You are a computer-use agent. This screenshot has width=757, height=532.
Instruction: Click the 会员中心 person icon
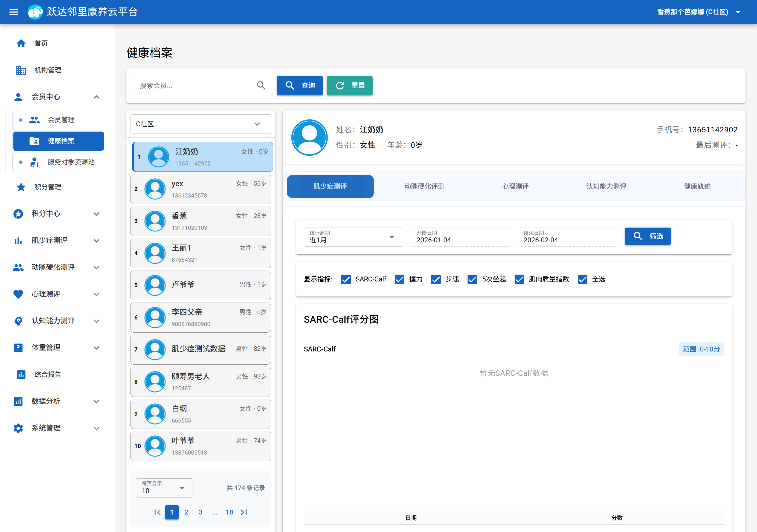click(x=18, y=97)
